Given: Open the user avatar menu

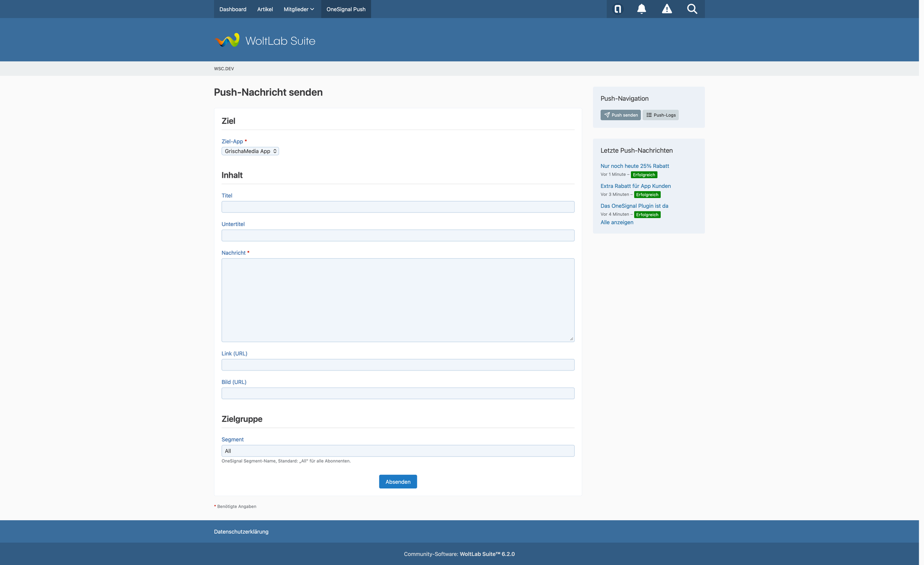Looking at the screenshot, I should [618, 9].
